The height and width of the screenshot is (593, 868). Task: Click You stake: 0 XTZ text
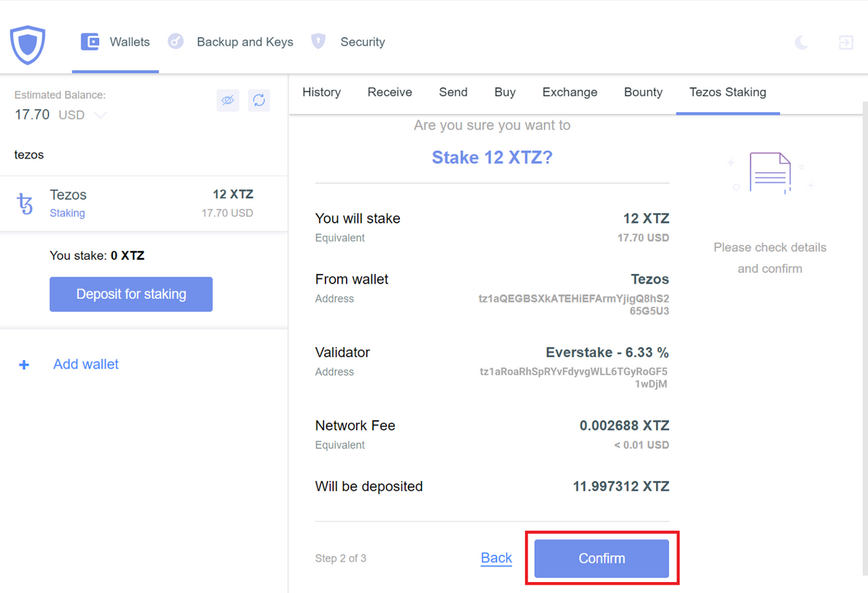(97, 255)
